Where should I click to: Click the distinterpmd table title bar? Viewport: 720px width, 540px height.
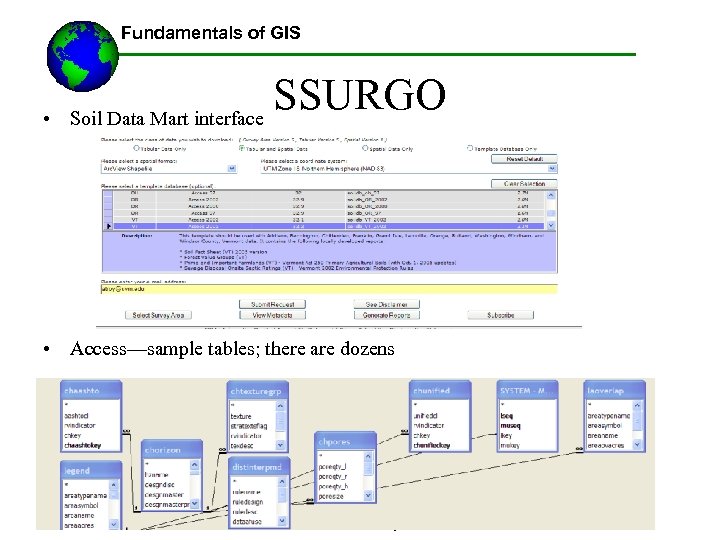[259, 467]
